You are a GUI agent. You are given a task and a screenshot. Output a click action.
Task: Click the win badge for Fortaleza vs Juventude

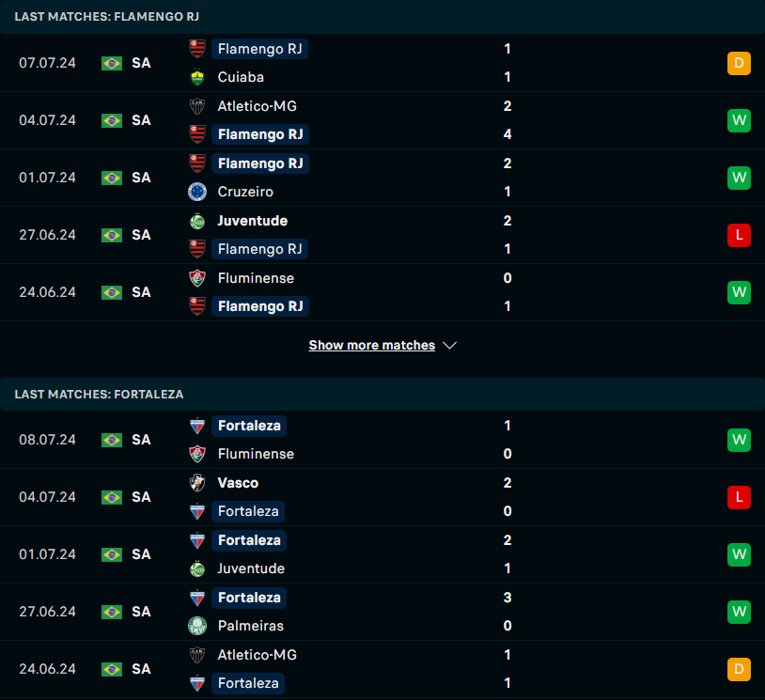point(739,554)
